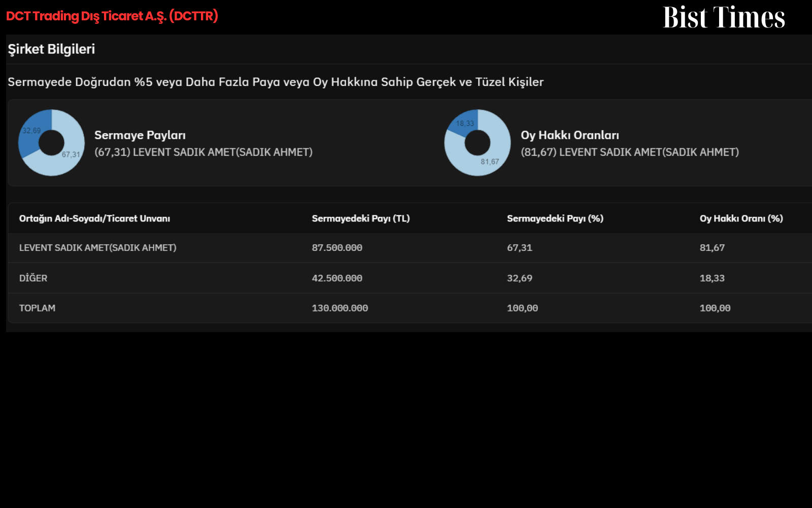Screen dimensions: 812x508
Task: Click the 87.500.000 cell
Action: tap(337, 248)
